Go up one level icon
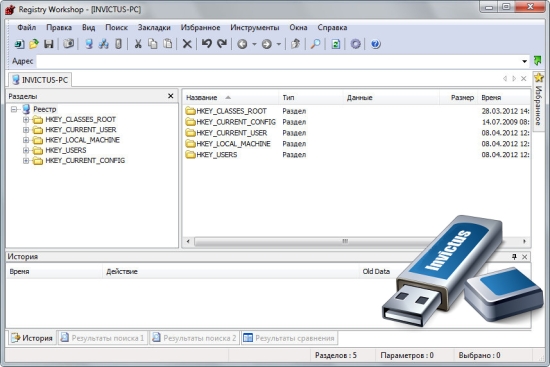 [295, 44]
